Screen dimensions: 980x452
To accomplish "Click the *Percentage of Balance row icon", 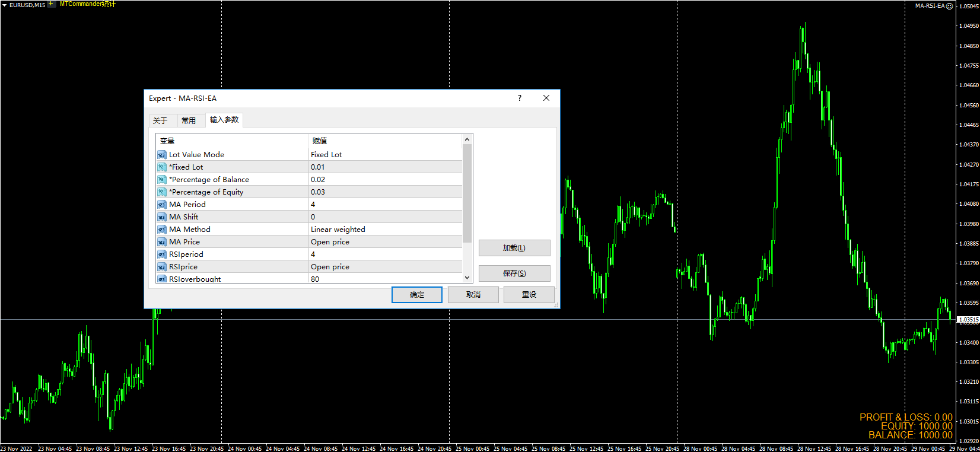I will click(x=161, y=180).
